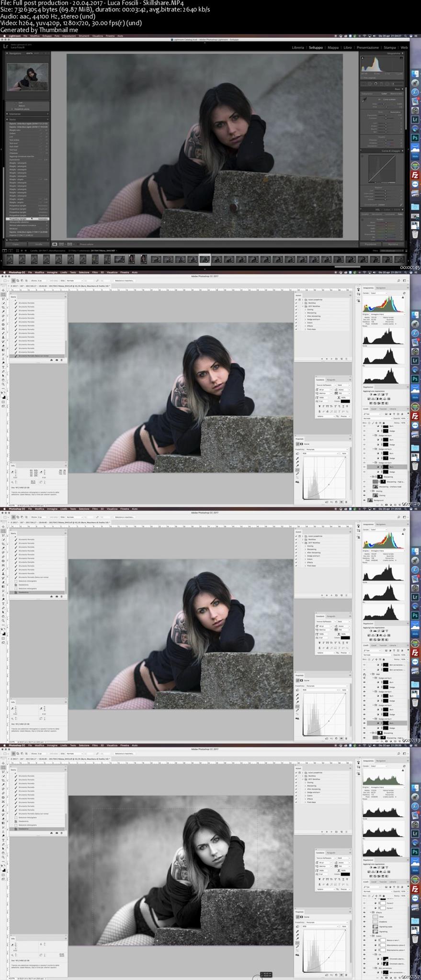Click Curves pencil draw icon in the 00:01:29 frame
Viewport: 421px width, 980px height.
pos(297,474)
